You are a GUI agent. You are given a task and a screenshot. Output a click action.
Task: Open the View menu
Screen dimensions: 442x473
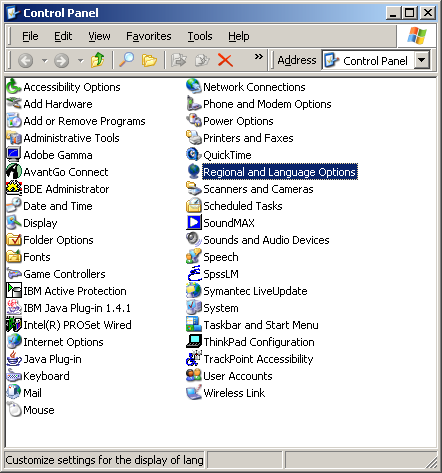point(99,36)
